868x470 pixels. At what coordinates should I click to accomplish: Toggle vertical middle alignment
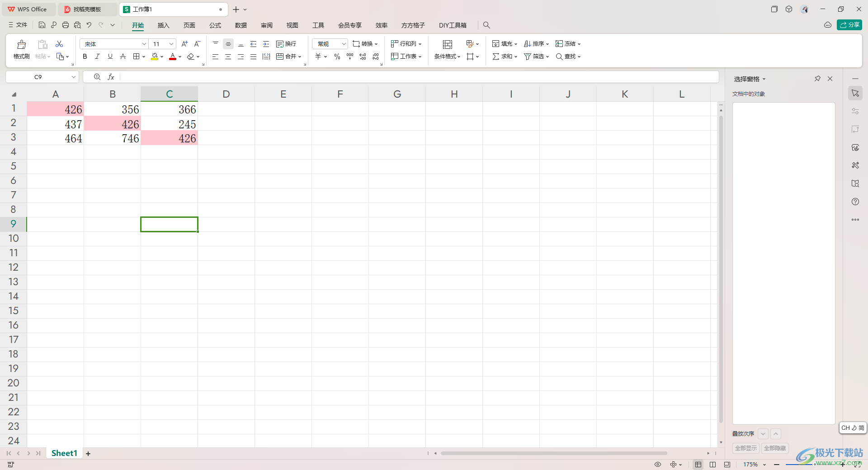228,44
